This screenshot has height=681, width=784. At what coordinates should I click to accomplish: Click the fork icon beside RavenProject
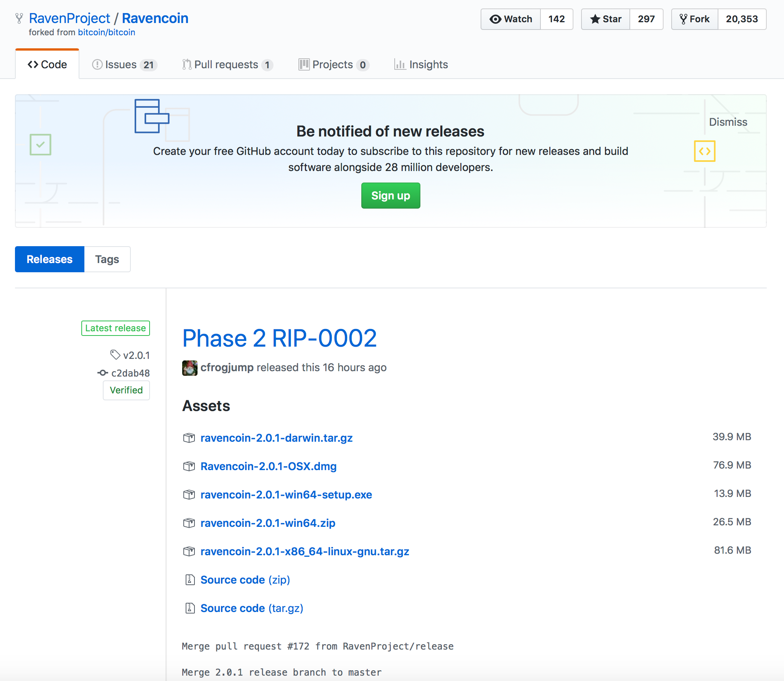(19, 18)
